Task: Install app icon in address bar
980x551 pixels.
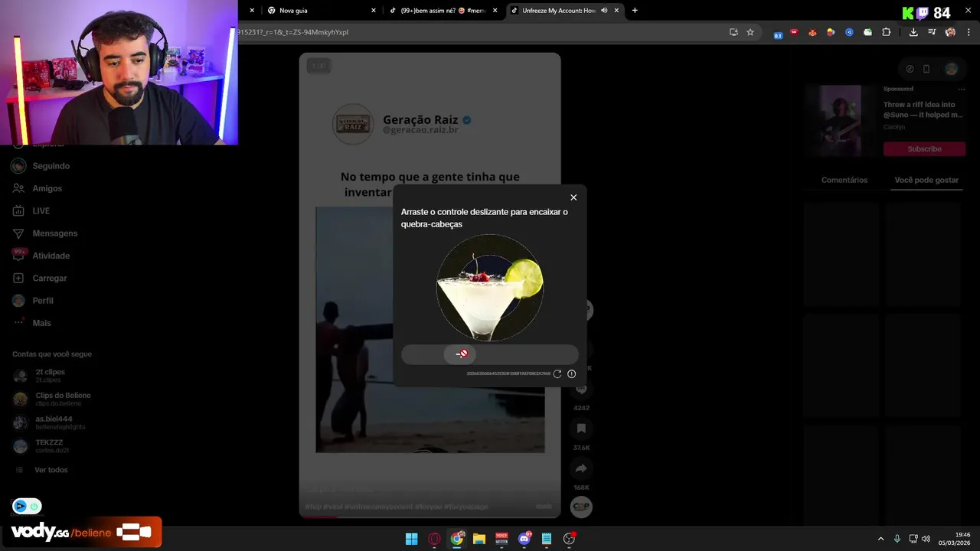Action: coord(733,32)
